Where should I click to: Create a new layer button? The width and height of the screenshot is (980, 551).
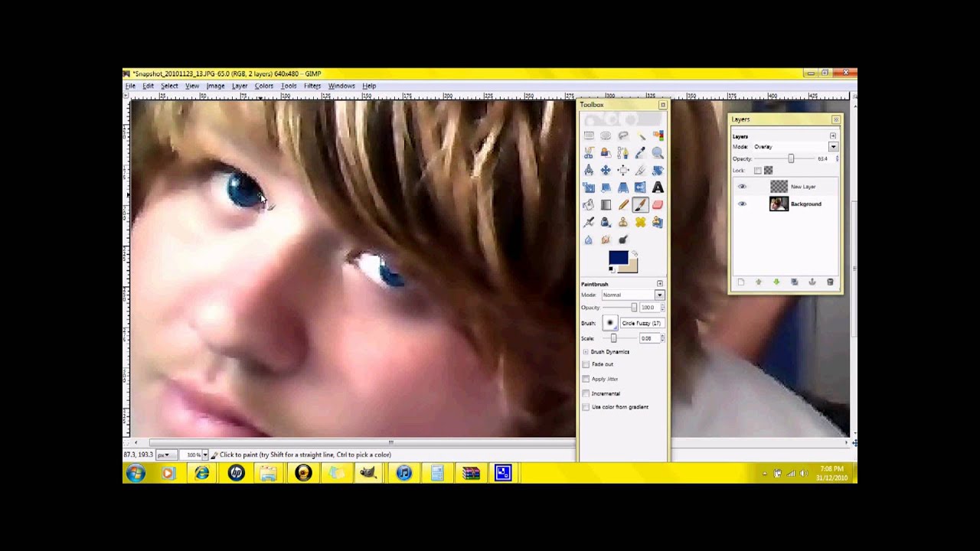coord(740,282)
